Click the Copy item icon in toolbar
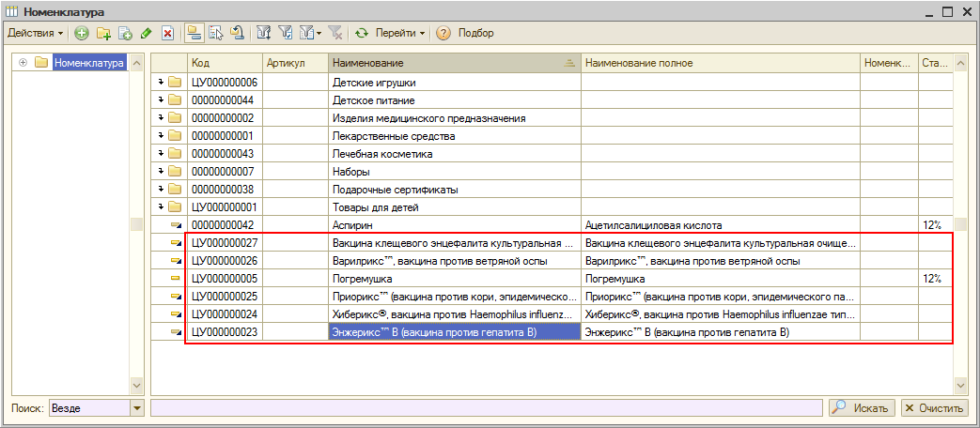The image size is (980, 428). coord(125,34)
